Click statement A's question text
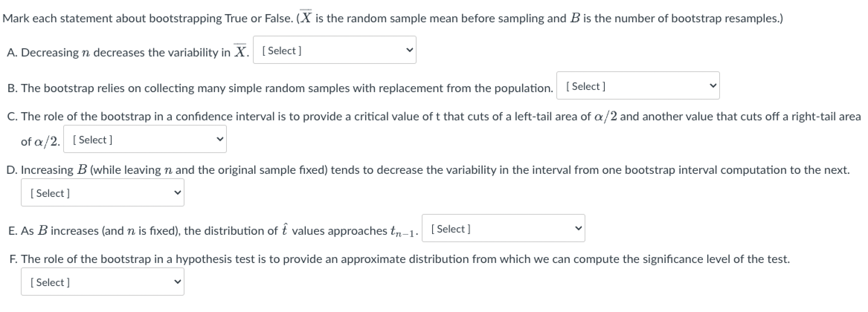The height and width of the screenshot is (312, 868). 126,52
